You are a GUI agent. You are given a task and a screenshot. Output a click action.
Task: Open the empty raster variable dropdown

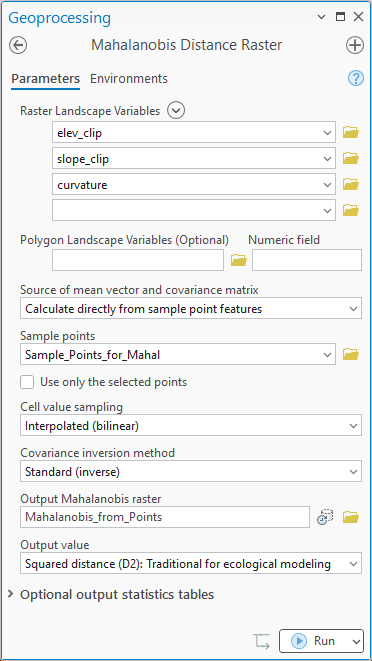click(x=327, y=210)
